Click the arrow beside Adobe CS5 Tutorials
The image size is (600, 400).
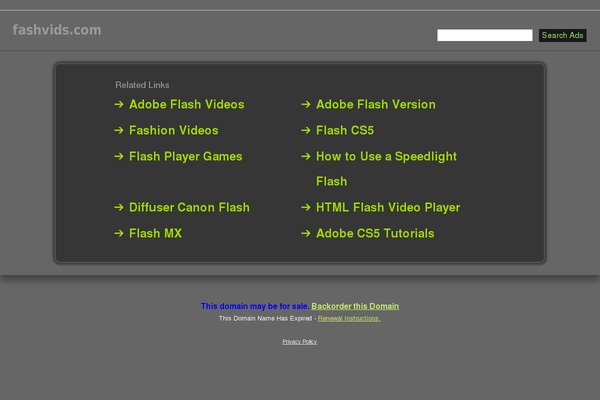(x=306, y=233)
